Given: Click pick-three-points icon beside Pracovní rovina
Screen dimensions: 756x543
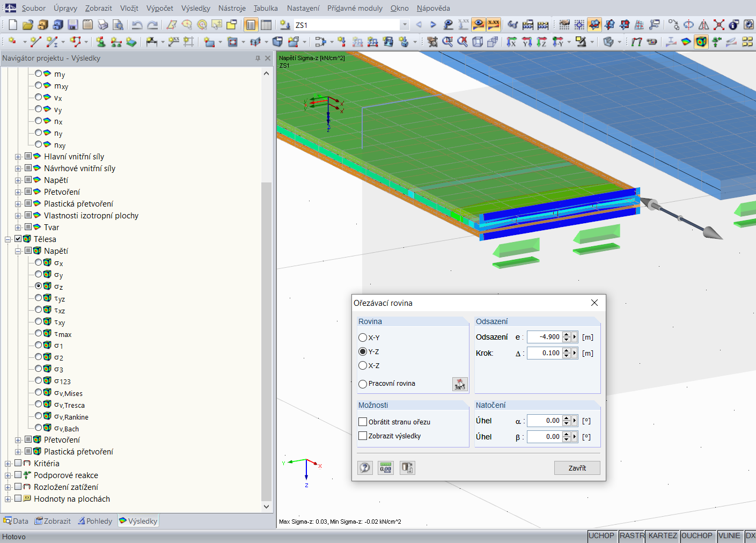Looking at the screenshot, I should pyautogui.click(x=460, y=384).
